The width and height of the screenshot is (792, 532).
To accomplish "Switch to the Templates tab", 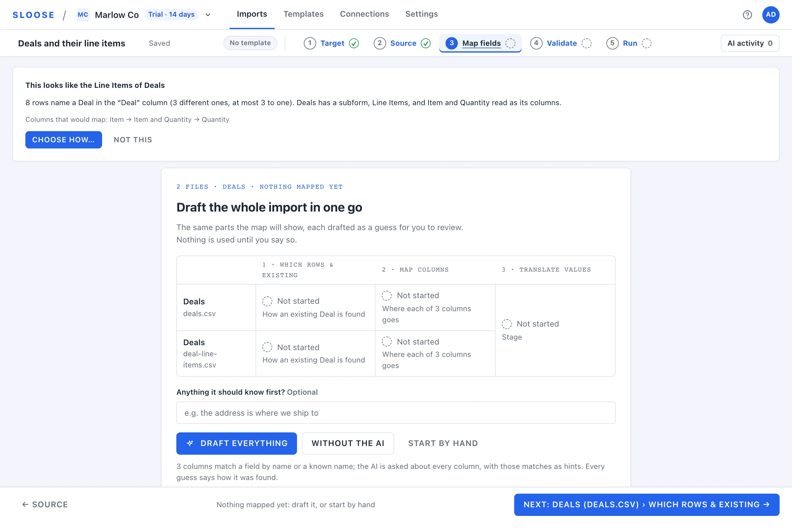I will [303, 14].
